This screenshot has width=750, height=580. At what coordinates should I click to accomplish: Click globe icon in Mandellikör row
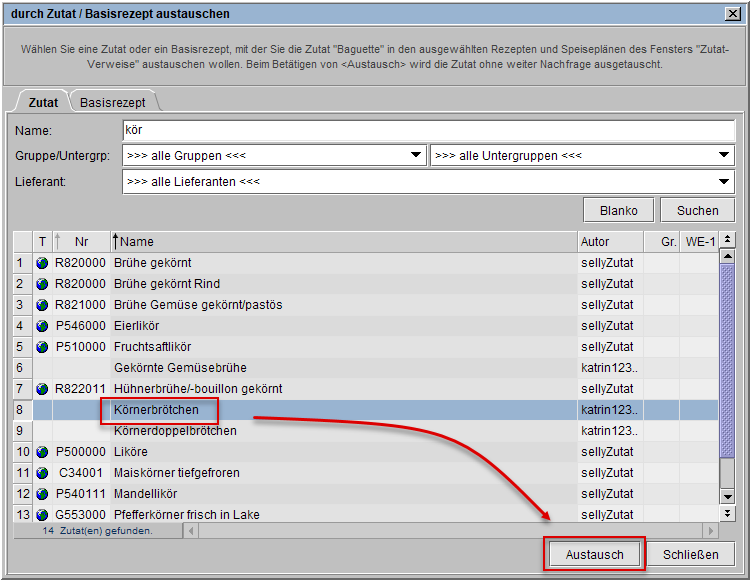[42, 494]
